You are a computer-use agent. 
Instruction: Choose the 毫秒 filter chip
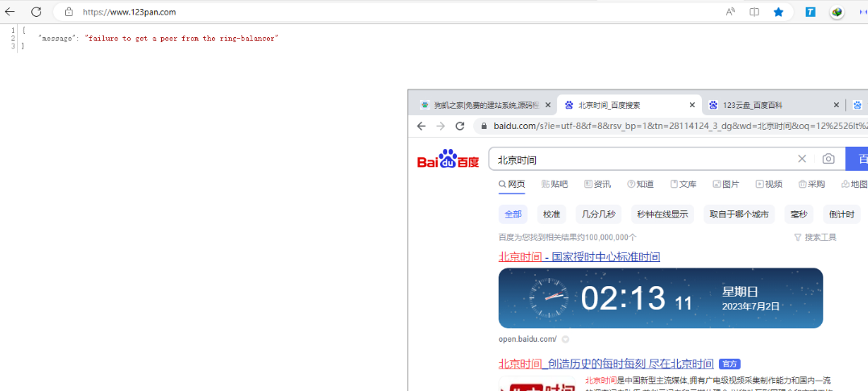799,214
